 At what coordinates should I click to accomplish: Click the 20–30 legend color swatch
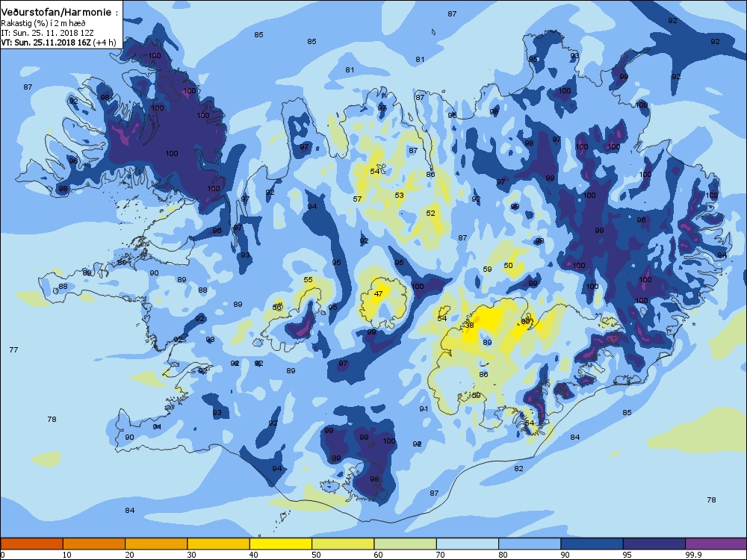156,544
